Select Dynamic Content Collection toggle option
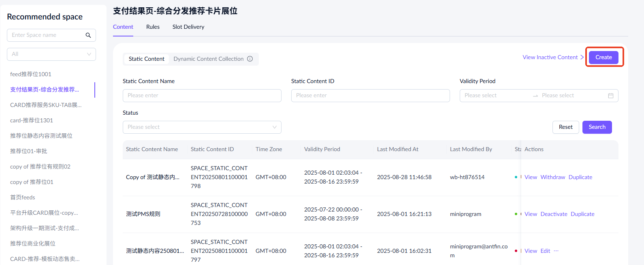The image size is (644, 265). click(x=208, y=59)
